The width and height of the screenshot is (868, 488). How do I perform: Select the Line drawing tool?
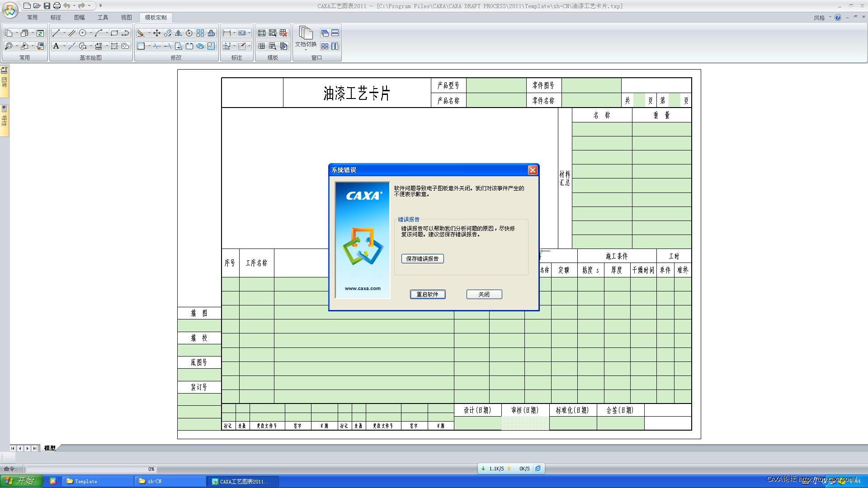coord(56,33)
